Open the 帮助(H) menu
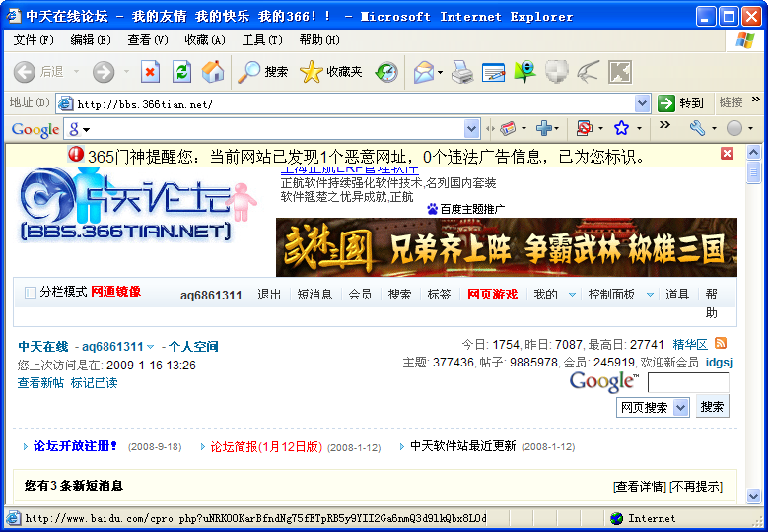 coord(319,40)
